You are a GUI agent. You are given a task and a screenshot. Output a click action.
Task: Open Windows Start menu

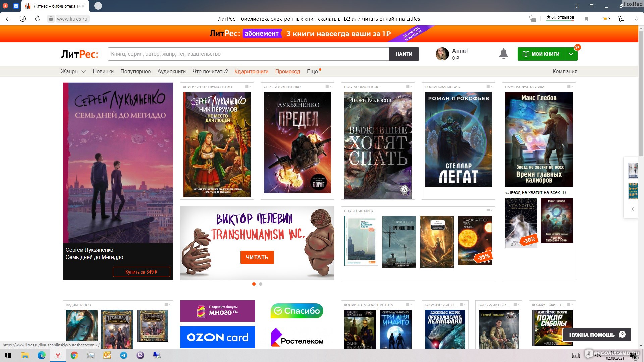pos(8,355)
